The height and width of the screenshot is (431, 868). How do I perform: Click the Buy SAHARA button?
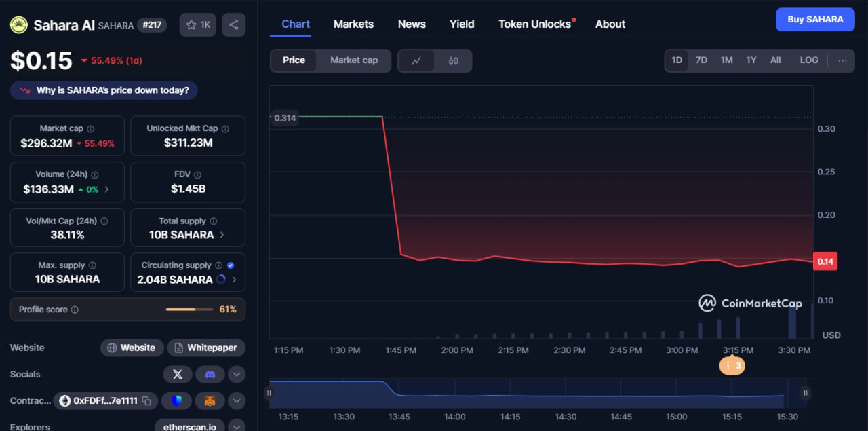(815, 19)
